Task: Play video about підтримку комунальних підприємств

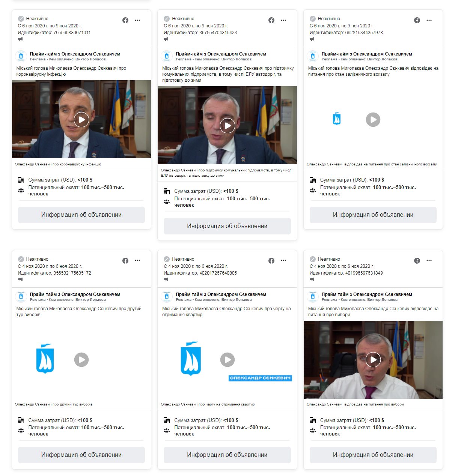Action: pyautogui.click(x=227, y=126)
